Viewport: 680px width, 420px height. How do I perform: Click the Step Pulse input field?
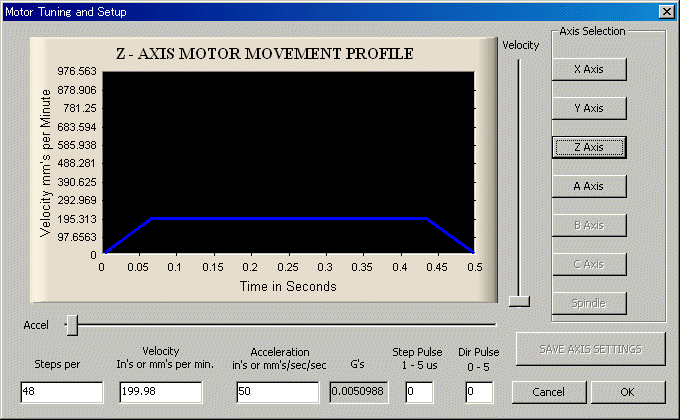pos(419,392)
